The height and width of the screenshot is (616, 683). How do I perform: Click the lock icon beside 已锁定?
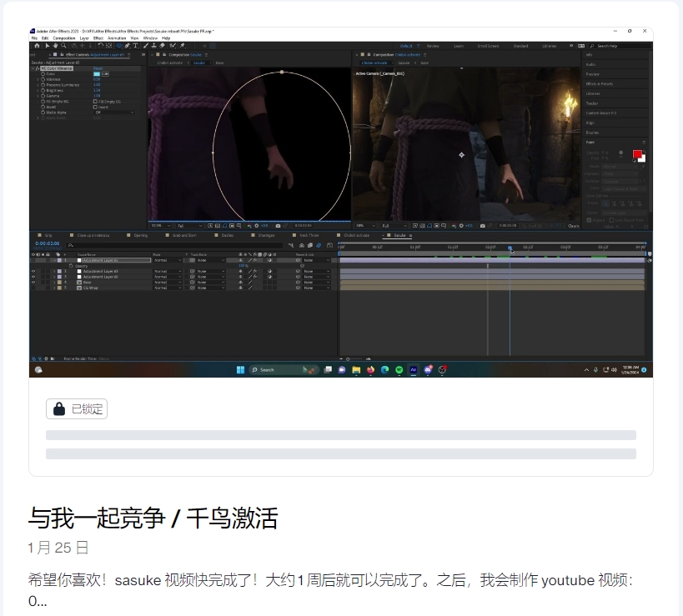point(59,409)
